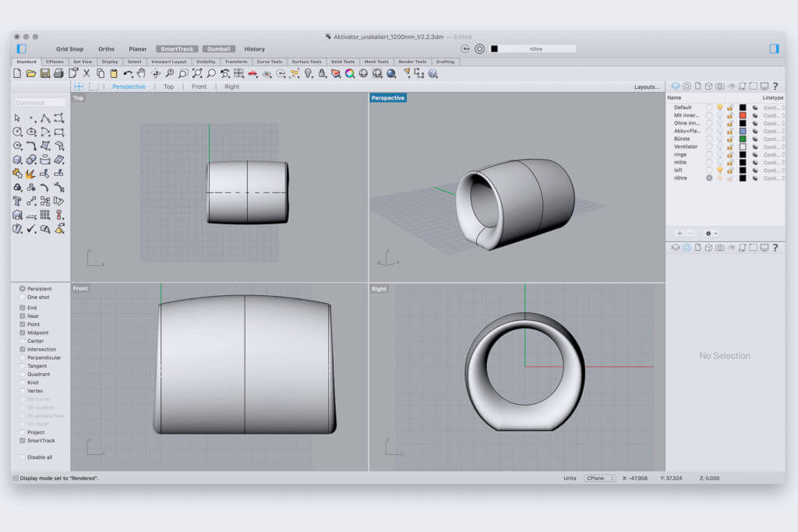Screen dimensions: 798x532
Task: Click the help globe icon in toolbar
Action: [x=433, y=74]
